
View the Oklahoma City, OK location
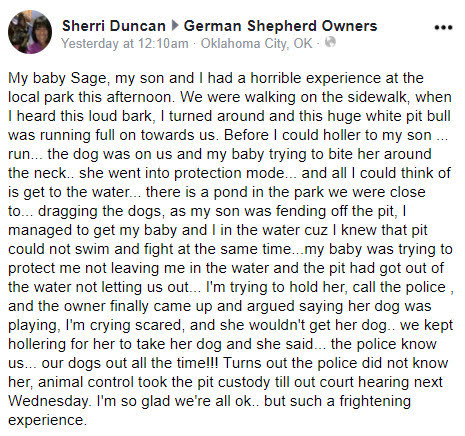256,43
